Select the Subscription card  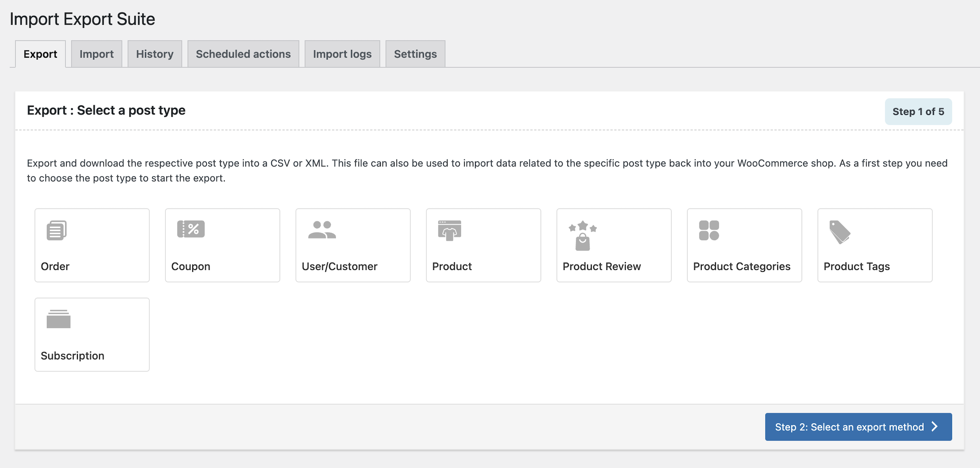(x=92, y=334)
